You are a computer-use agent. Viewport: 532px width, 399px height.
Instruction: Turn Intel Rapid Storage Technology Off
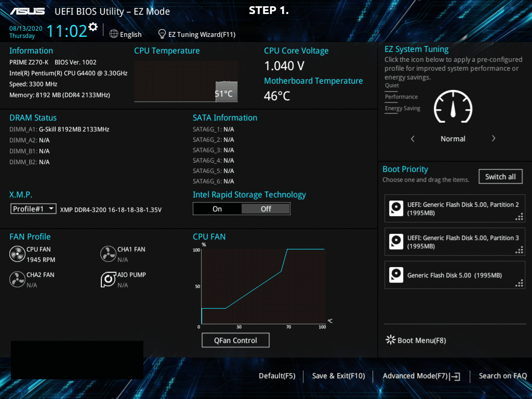(x=265, y=209)
